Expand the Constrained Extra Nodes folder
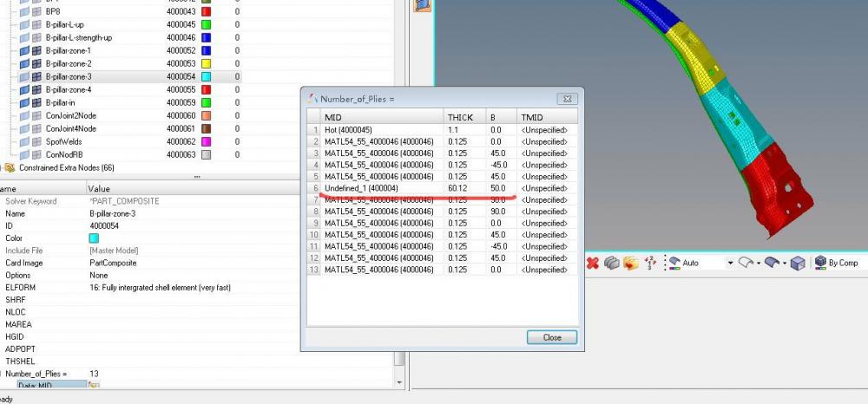868x404 pixels. (2, 167)
